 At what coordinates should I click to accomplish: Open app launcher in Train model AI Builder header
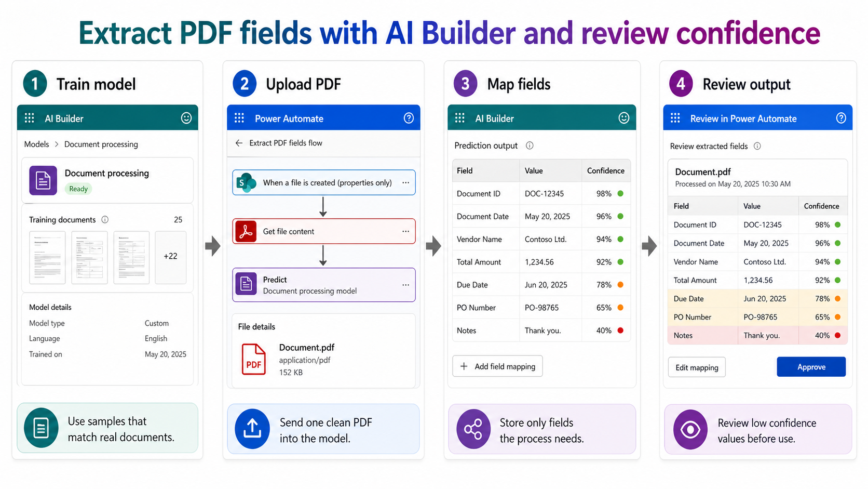pos(30,118)
